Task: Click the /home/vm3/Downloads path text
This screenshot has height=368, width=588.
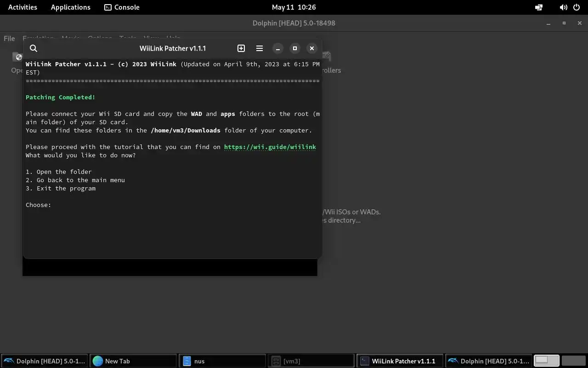Action: (186, 130)
